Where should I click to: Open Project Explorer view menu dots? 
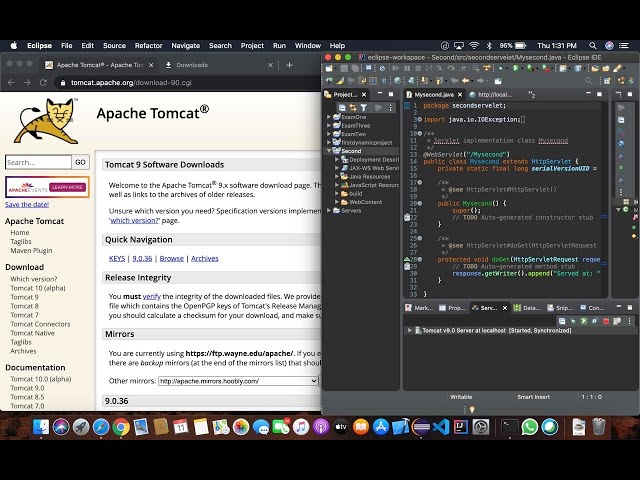tap(391, 108)
